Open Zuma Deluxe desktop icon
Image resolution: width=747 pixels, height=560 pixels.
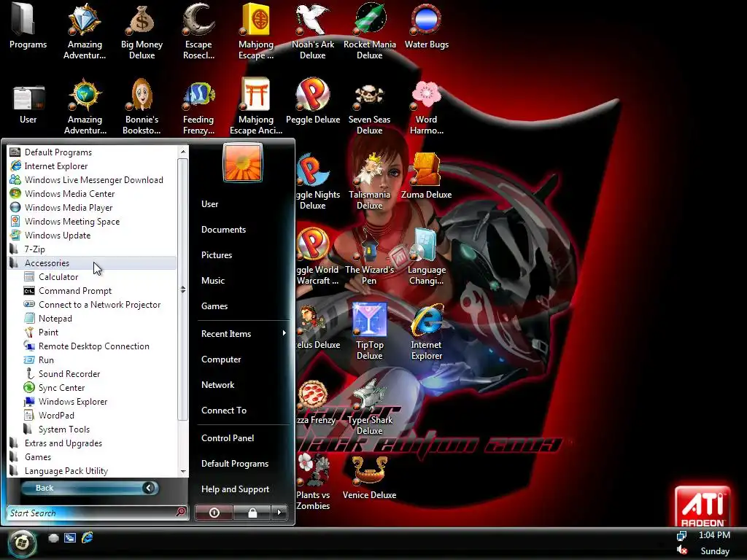coord(426,176)
